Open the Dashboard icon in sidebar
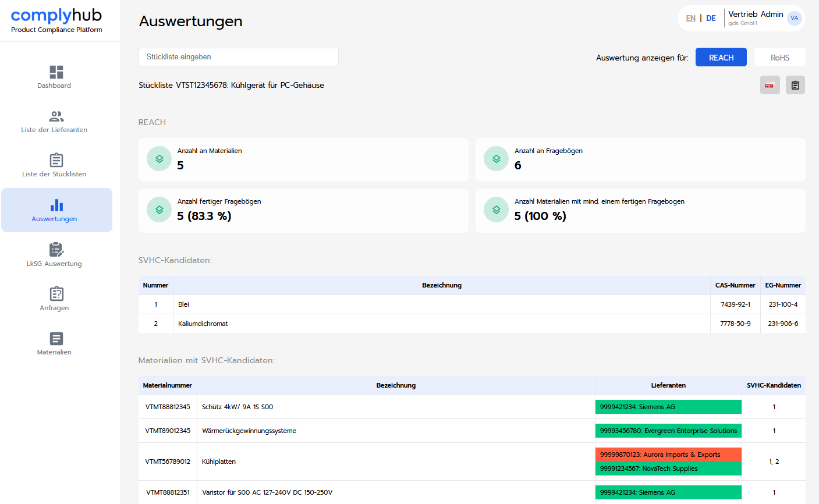 point(56,72)
